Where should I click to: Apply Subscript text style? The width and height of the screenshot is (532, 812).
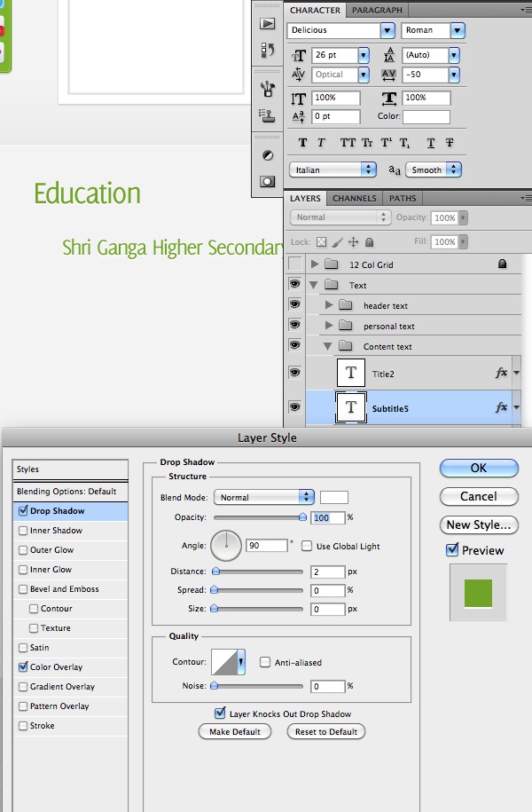coord(404,143)
